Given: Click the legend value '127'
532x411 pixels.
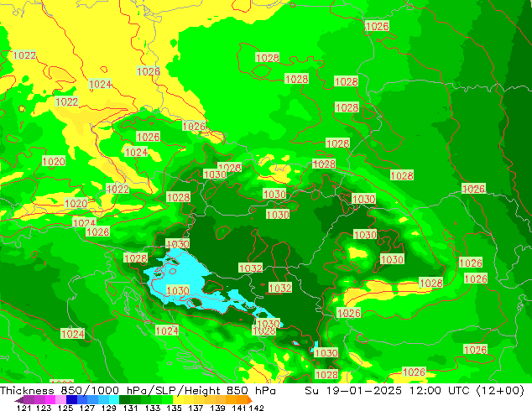Looking at the screenshot, I should point(87,408).
